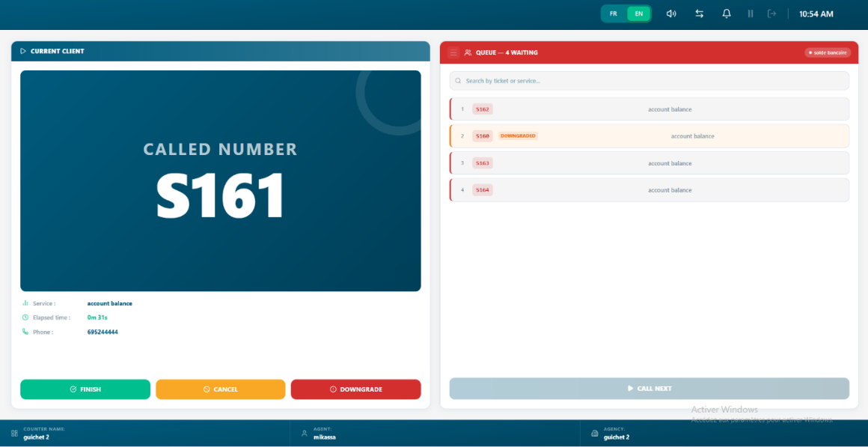
Task: Click the red Downgrade button
Action: [356, 389]
